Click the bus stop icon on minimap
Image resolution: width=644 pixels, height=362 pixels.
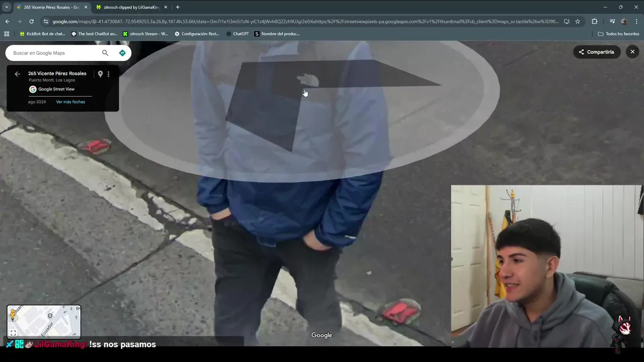tap(50, 316)
